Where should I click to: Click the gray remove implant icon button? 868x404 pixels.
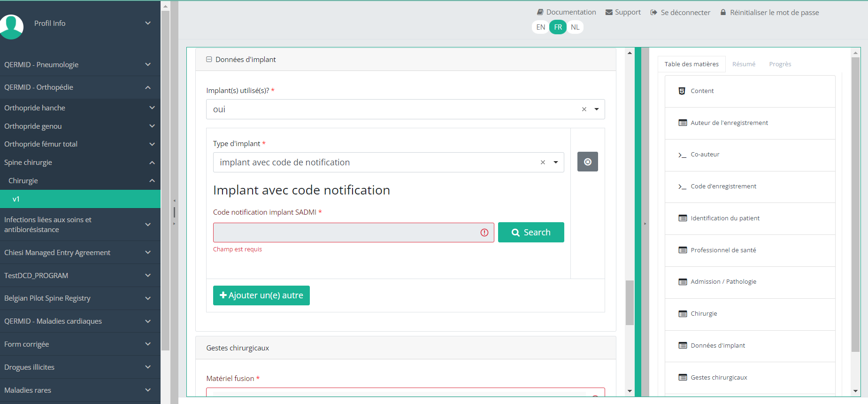click(587, 162)
